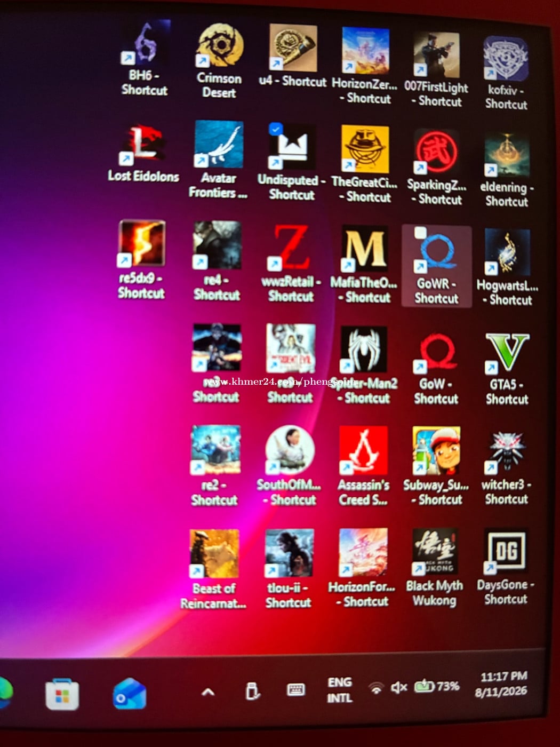Select the Avatar Frontiers desktop icon
Image resolution: width=560 pixels, height=747 pixels.
coord(219,144)
